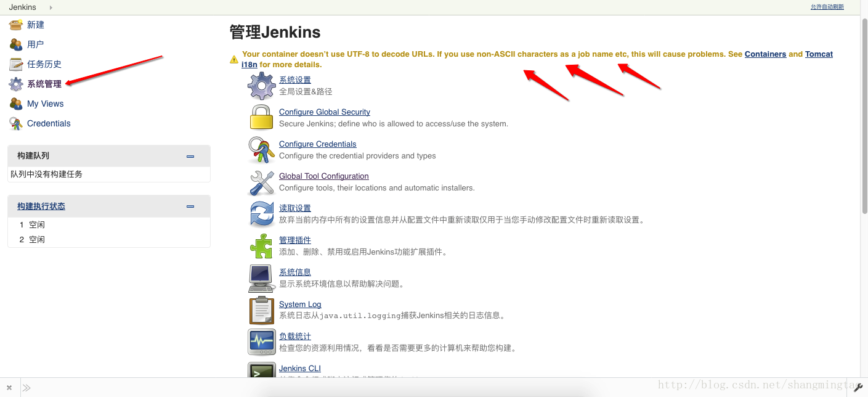The image size is (868, 397).
Task: Click the 系统管理 gear icon
Action: point(16,84)
